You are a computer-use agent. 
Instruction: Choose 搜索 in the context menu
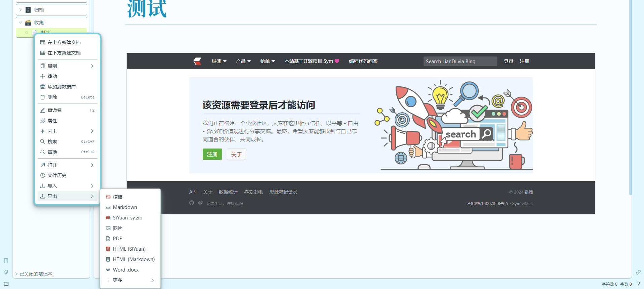[x=67, y=141]
